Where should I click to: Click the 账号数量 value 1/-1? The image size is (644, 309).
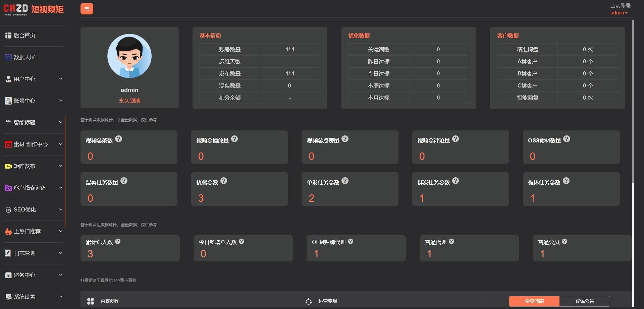(290, 50)
